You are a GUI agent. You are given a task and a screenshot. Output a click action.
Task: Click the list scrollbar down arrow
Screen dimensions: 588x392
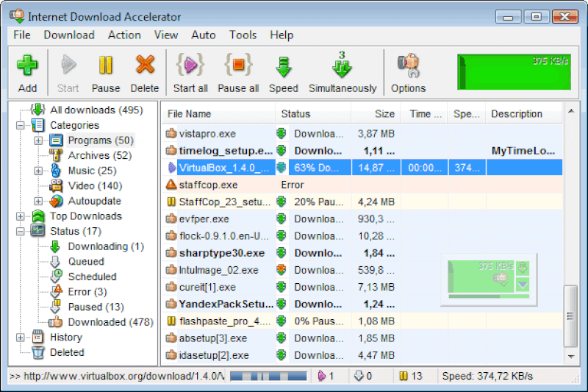click(x=571, y=357)
